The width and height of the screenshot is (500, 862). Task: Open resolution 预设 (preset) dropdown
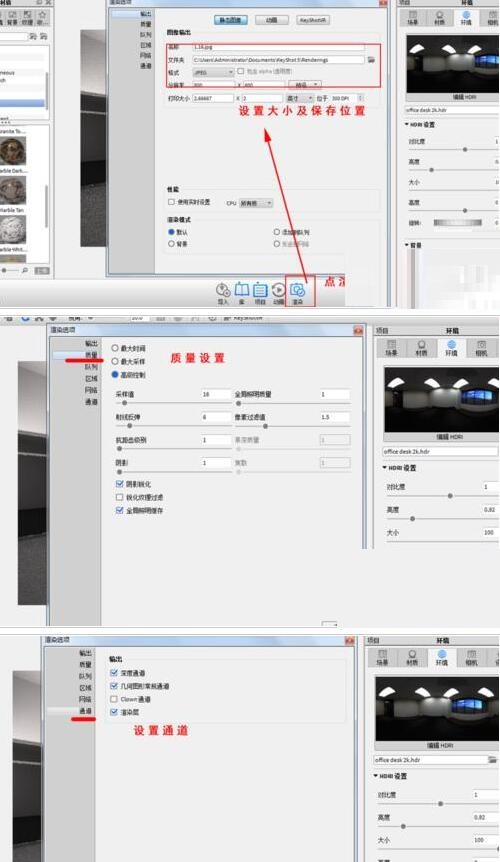[305, 85]
